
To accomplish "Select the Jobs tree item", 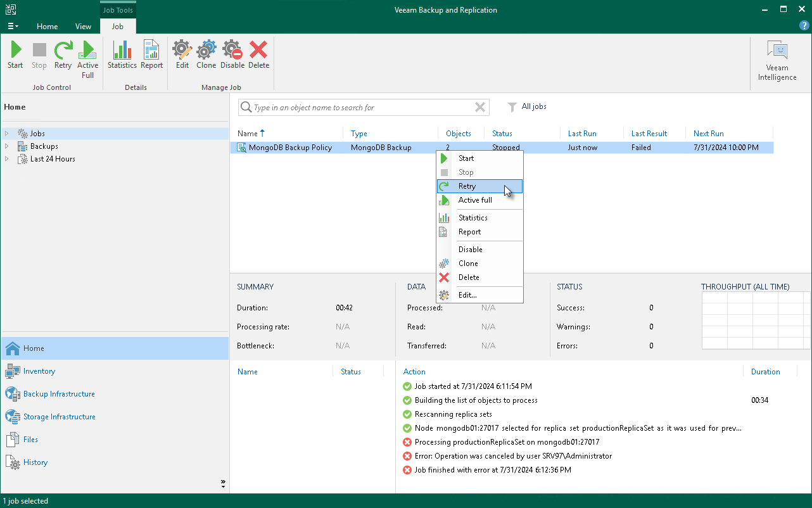I will (37, 134).
